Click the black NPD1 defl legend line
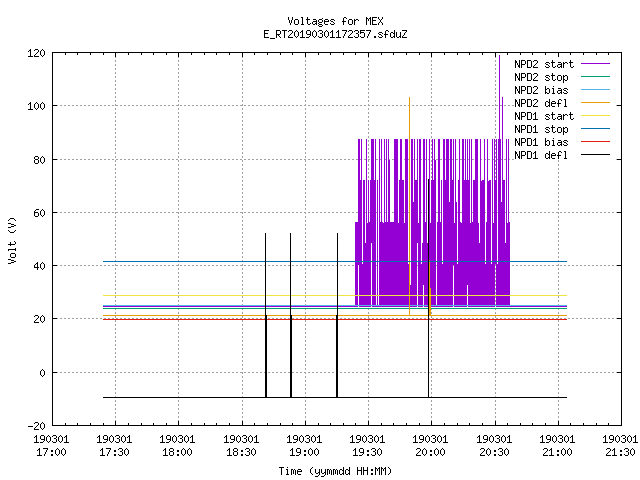Viewport: 640px width, 480px height. coord(595,155)
